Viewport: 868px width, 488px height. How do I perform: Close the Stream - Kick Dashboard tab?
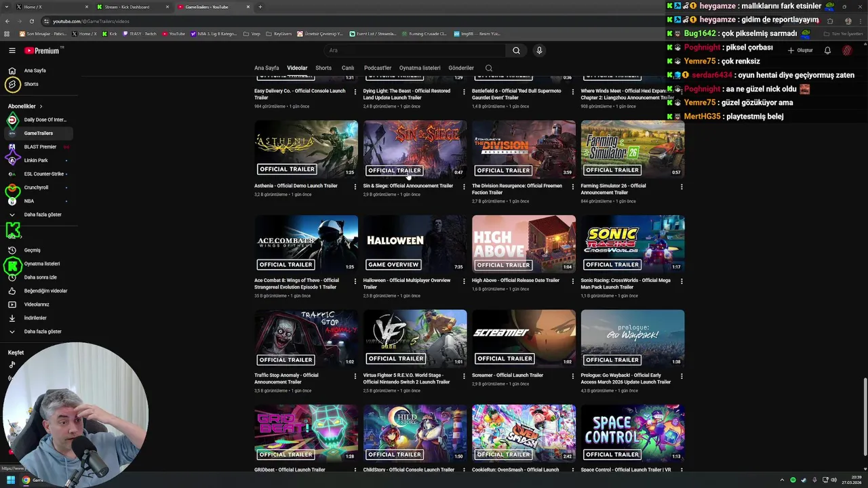coord(167,7)
